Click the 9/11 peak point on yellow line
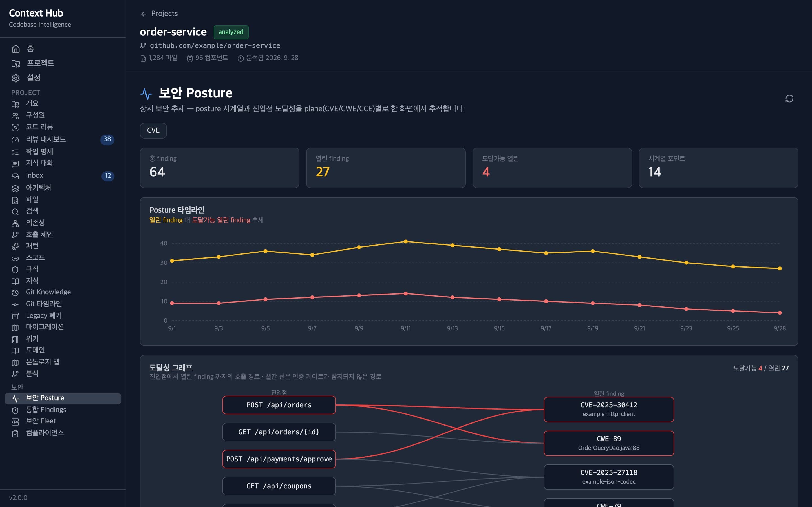This screenshot has height=507, width=812. click(x=406, y=241)
